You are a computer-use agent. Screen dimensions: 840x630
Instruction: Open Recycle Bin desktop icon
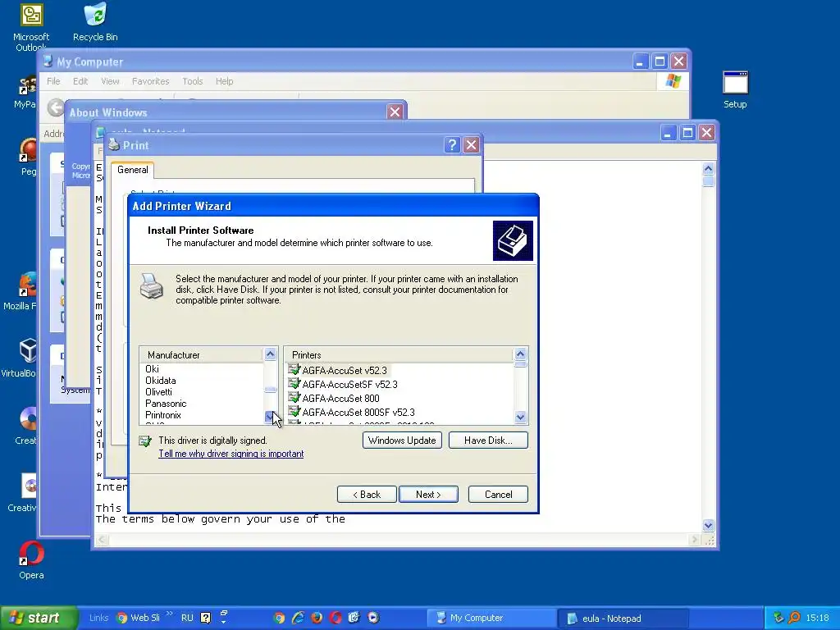pyautogui.click(x=95, y=22)
